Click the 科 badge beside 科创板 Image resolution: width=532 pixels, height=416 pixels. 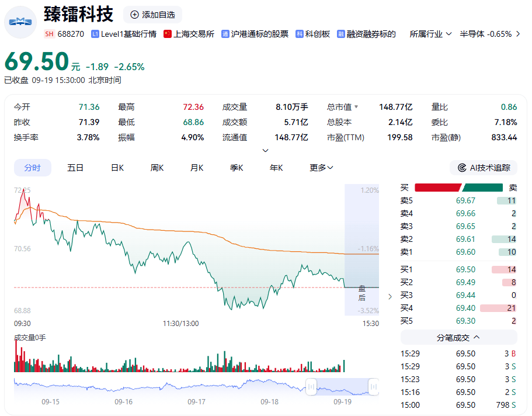(x=299, y=34)
